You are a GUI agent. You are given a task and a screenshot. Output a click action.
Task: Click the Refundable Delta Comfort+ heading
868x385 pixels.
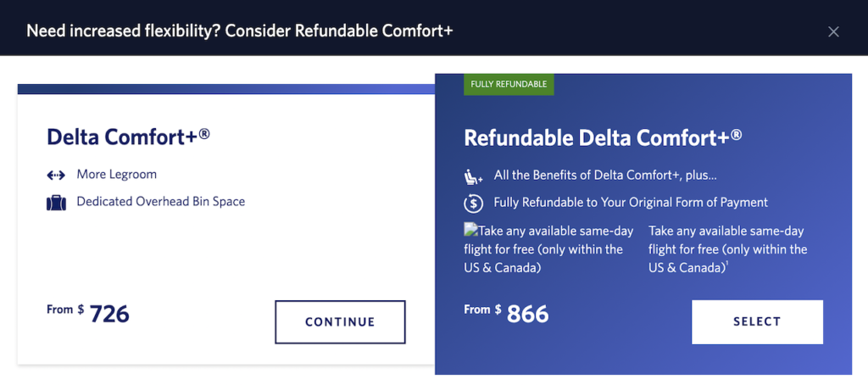pyautogui.click(x=603, y=137)
